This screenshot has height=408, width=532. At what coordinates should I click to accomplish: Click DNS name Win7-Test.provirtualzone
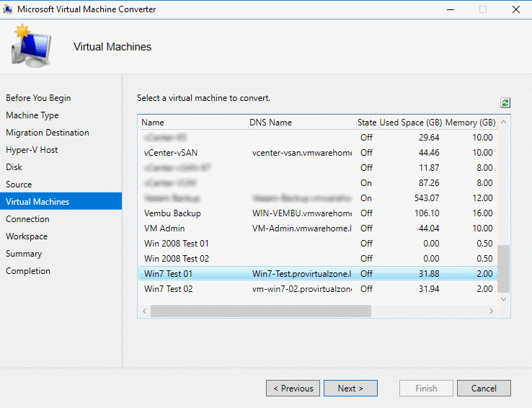[301, 274]
